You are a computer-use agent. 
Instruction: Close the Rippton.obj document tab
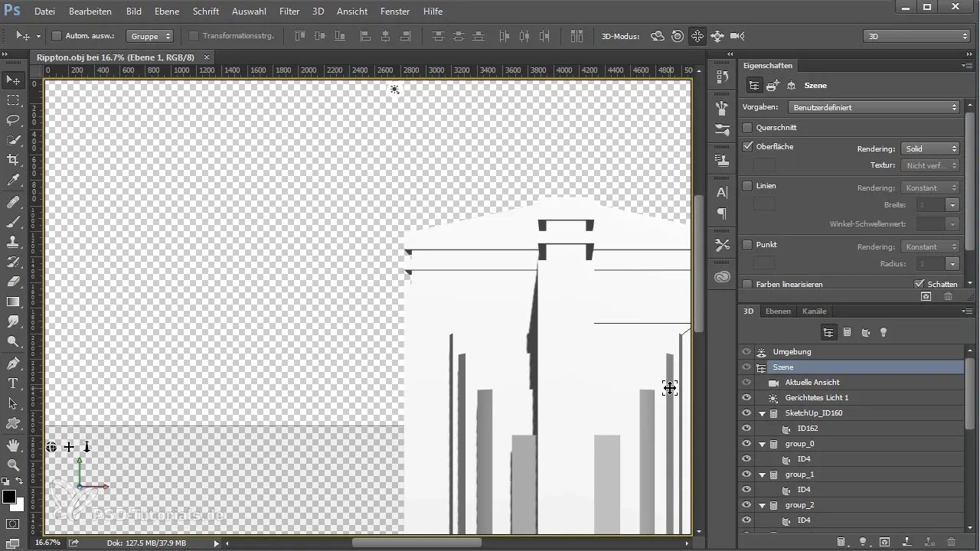pos(207,57)
